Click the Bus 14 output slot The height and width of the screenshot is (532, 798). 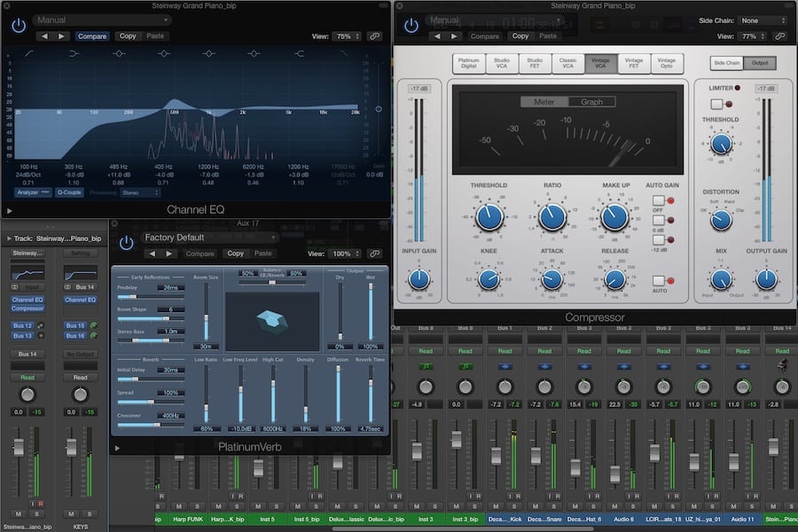[x=27, y=354]
